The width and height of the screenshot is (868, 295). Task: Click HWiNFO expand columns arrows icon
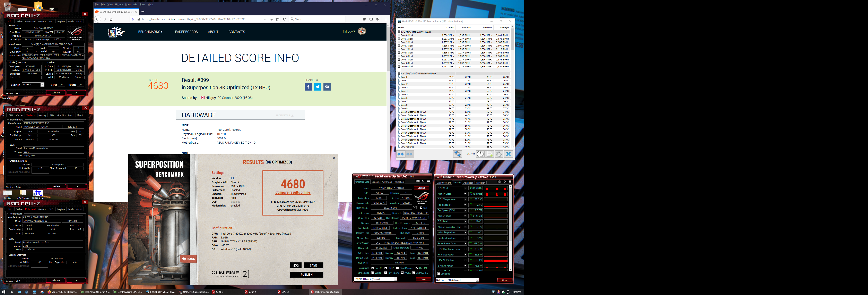pos(401,154)
